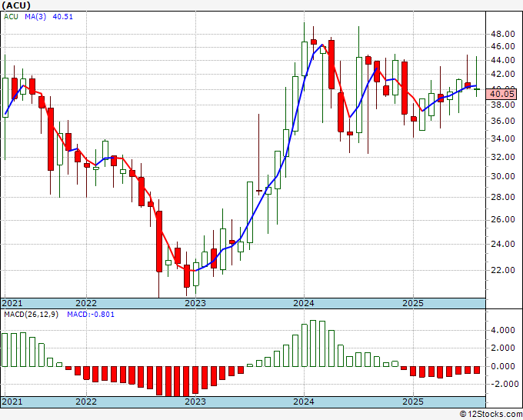Open the 12Stocks.com copyright link
The width and height of the screenshot is (523, 420).
coord(491,415)
